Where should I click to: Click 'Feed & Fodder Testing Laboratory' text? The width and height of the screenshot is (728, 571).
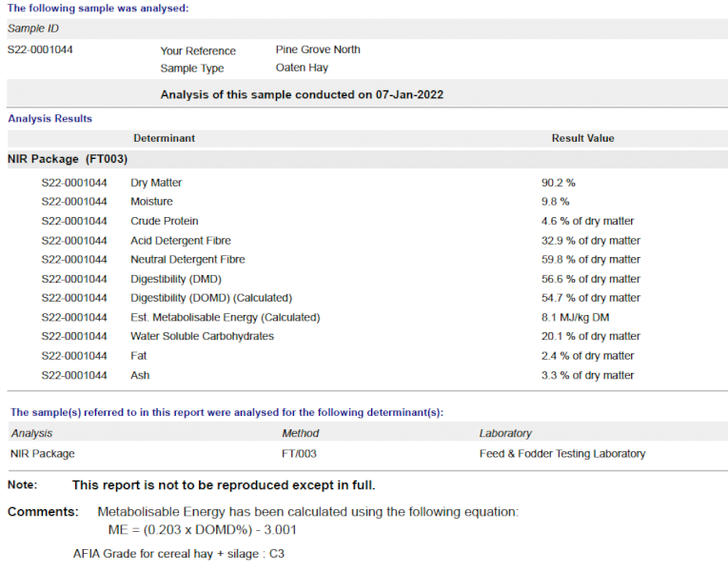[x=562, y=454]
